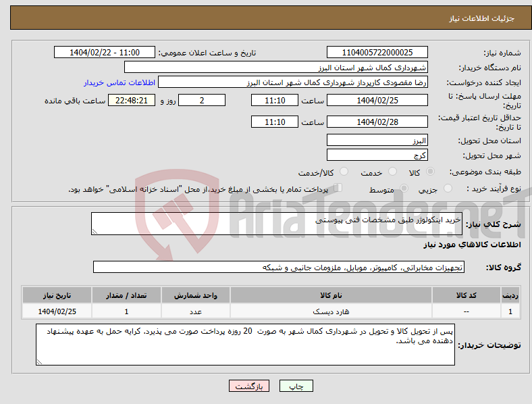
Task: Select the خدمت radio button
Action: pos(392,172)
